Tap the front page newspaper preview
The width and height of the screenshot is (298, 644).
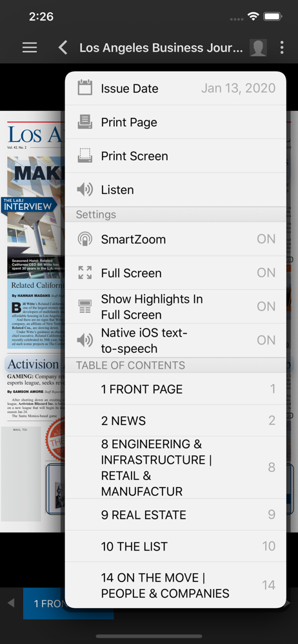33,321
